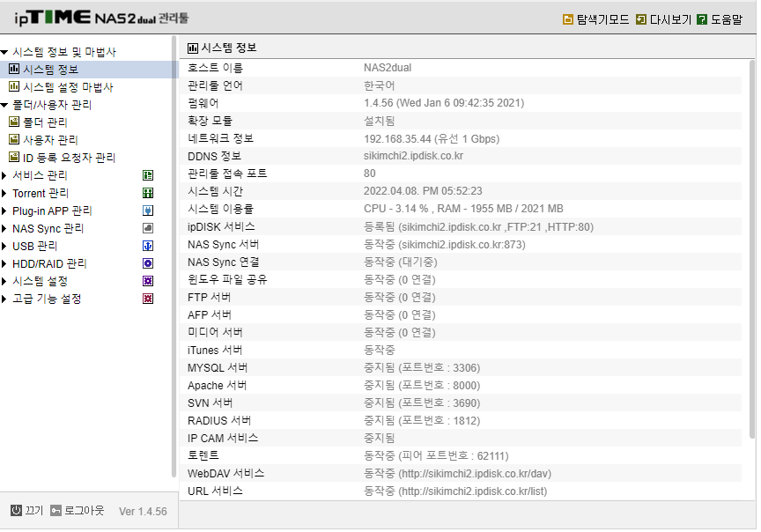Click the 다시보기 refresh icon
Viewport: 761px width, 532px height.
(640, 19)
